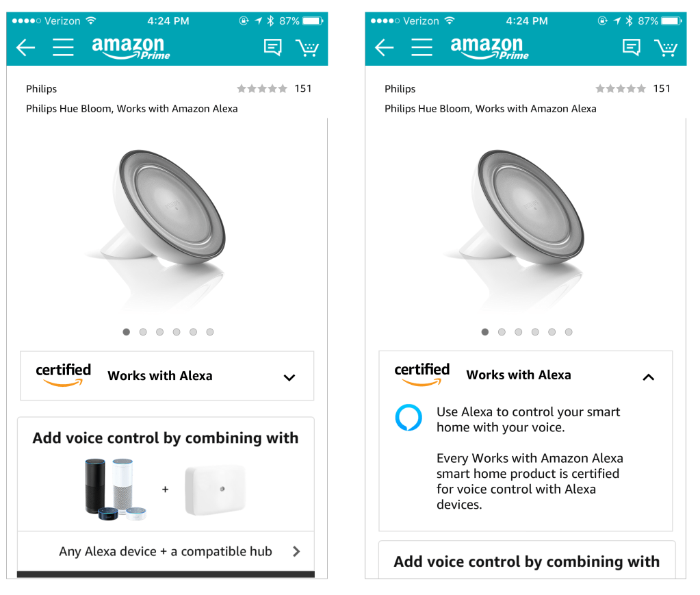The height and width of the screenshot is (595, 700).
Task: Tap the back arrow on the right phone
Action: tap(385, 47)
